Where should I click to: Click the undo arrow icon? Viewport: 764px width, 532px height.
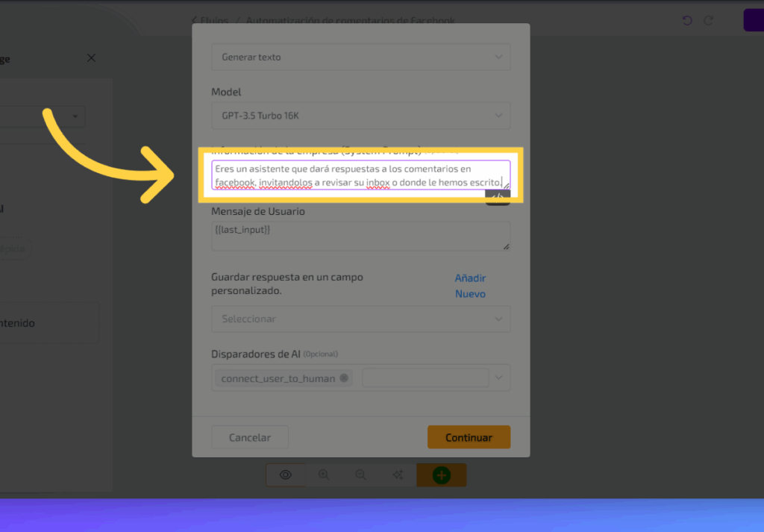(x=687, y=21)
